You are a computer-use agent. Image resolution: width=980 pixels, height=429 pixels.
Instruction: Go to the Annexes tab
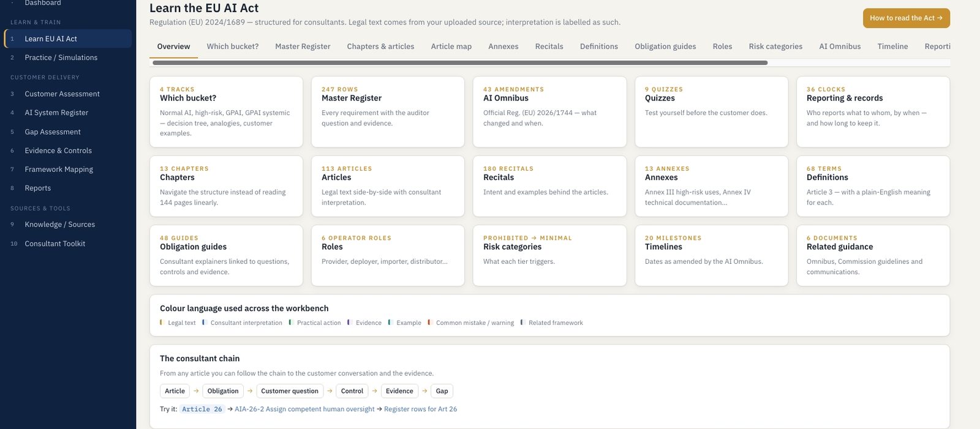(x=503, y=47)
